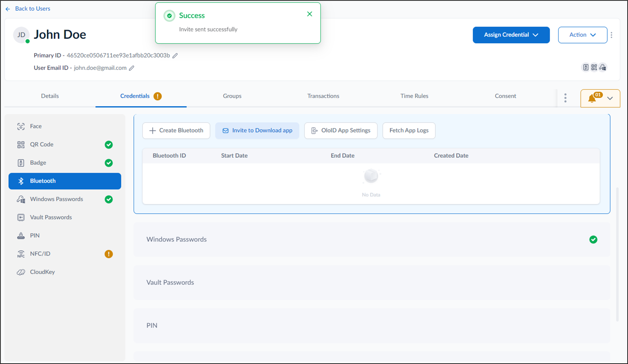The height and width of the screenshot is (364, 628).
Task: Close the Success notification toast
Action: 309,14
